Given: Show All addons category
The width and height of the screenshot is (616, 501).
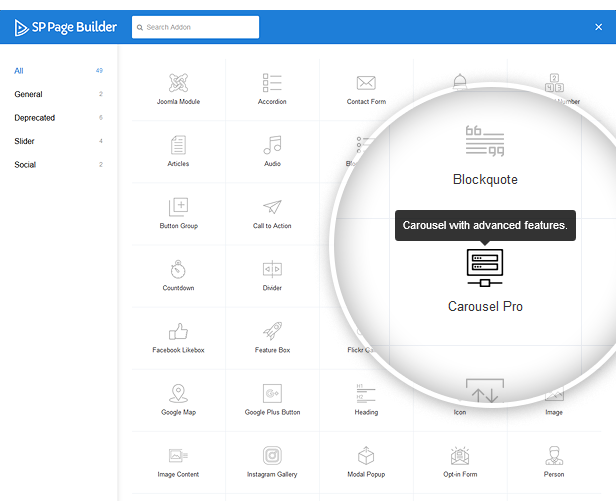Looking at the screenshot, I should pyautogui.click(x=19, y=71).
